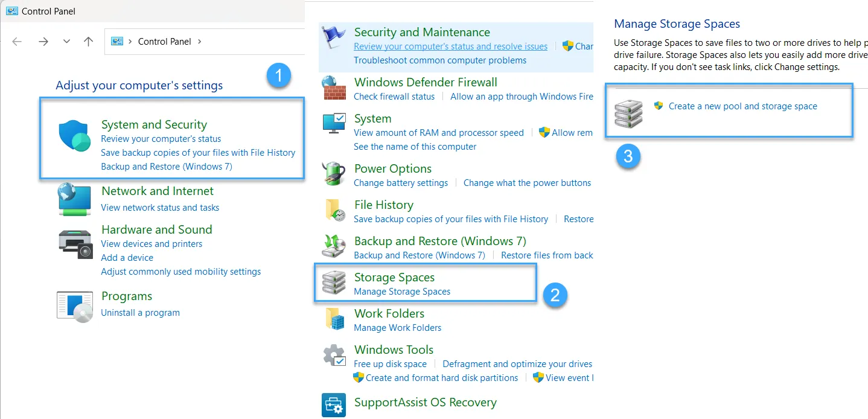The image size is (868, 419).
Task: Open the recent locations dropdown arrow
Action: 66,42
